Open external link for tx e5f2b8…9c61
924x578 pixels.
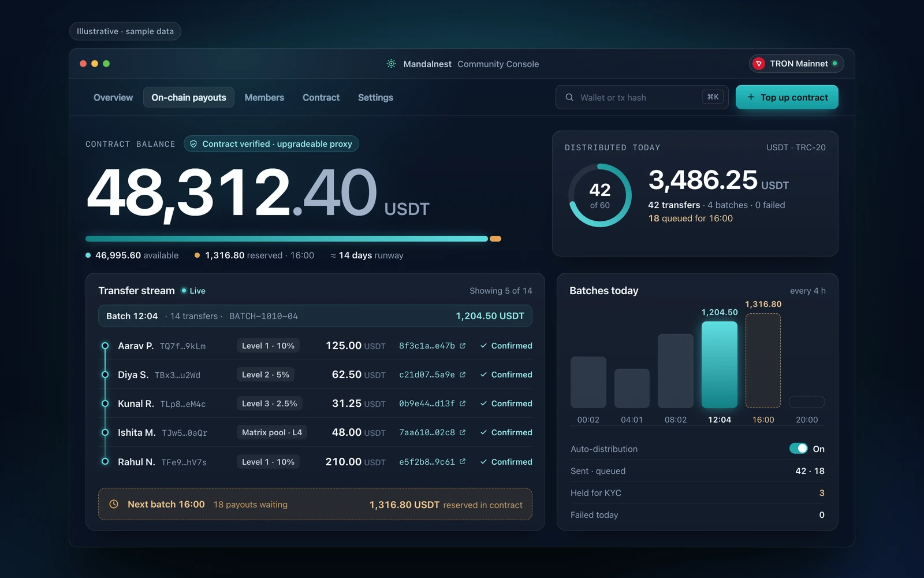tap(463, 462)
